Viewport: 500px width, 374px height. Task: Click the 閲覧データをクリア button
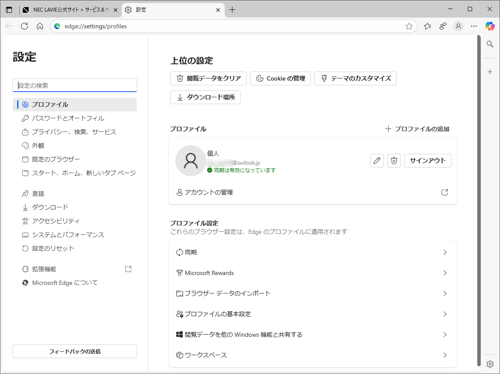(208, 79)
